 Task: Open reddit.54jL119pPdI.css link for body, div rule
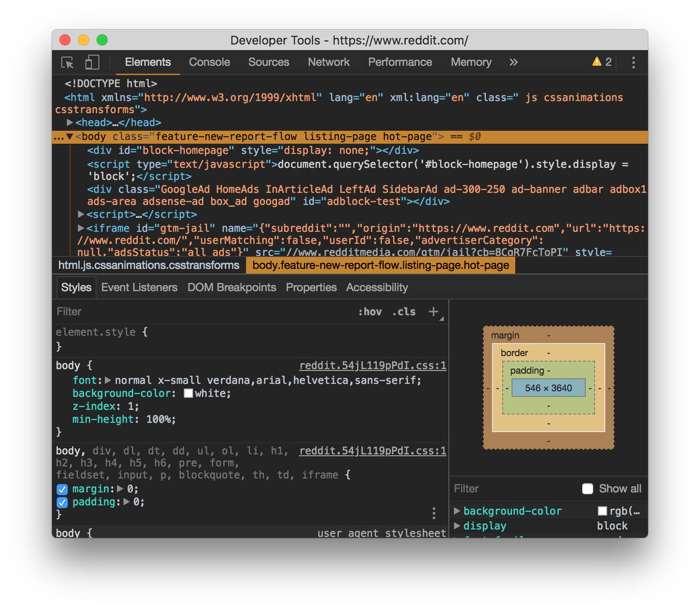[x=373, y=451]
